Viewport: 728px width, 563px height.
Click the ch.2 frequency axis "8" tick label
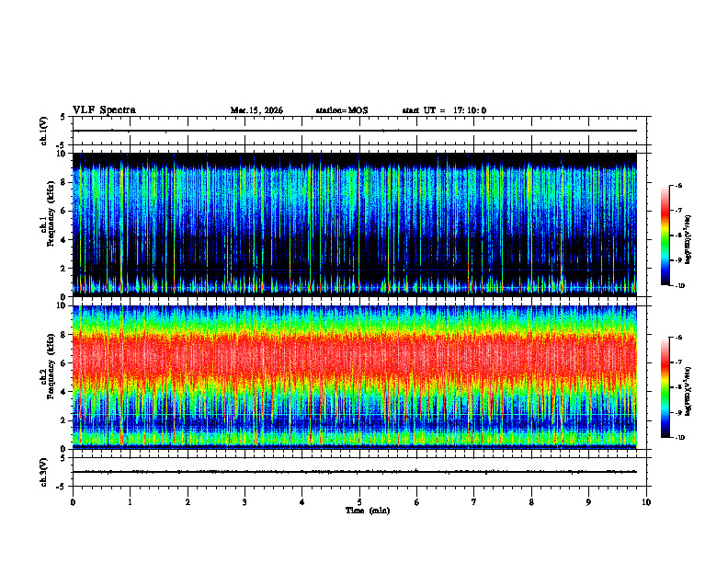click(x=63, y=335)
